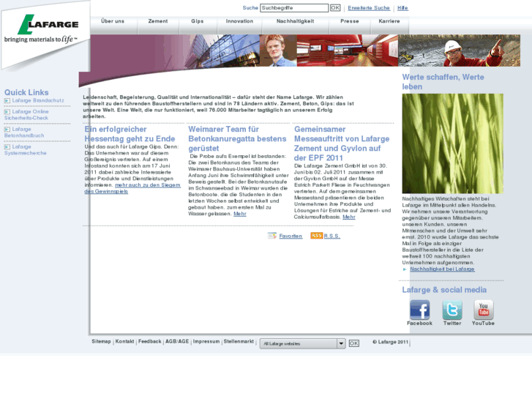Image resolution: width=532 pixels, height=399 pixels.
Task: Open the Kontakt footer link
Action: (x=124, y=341)
